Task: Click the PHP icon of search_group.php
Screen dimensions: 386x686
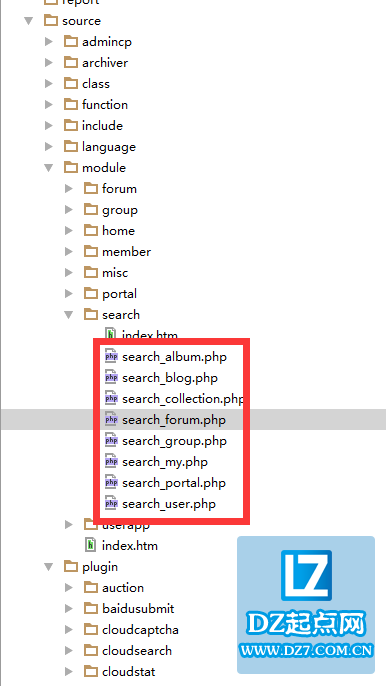Action: (x=111, y=441)
